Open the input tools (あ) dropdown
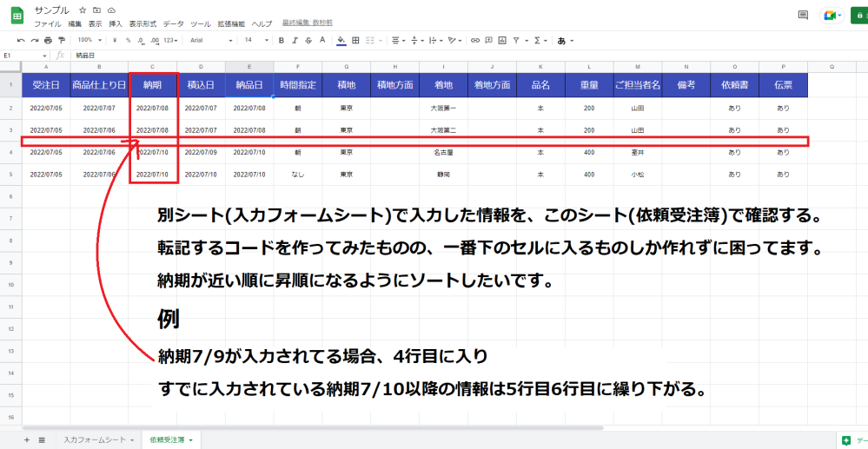 coord(565,41)
